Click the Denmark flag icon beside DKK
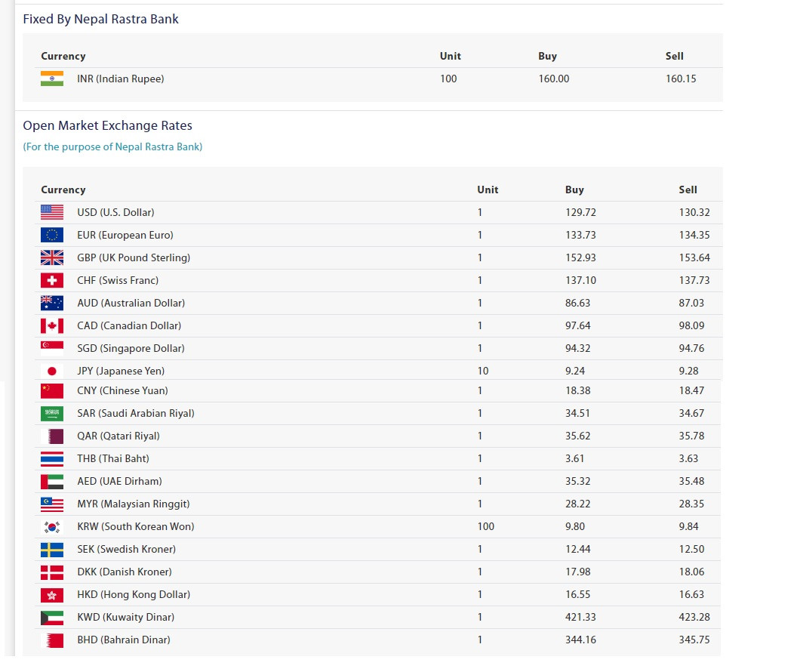800x672 pixels. click(52, 572)
